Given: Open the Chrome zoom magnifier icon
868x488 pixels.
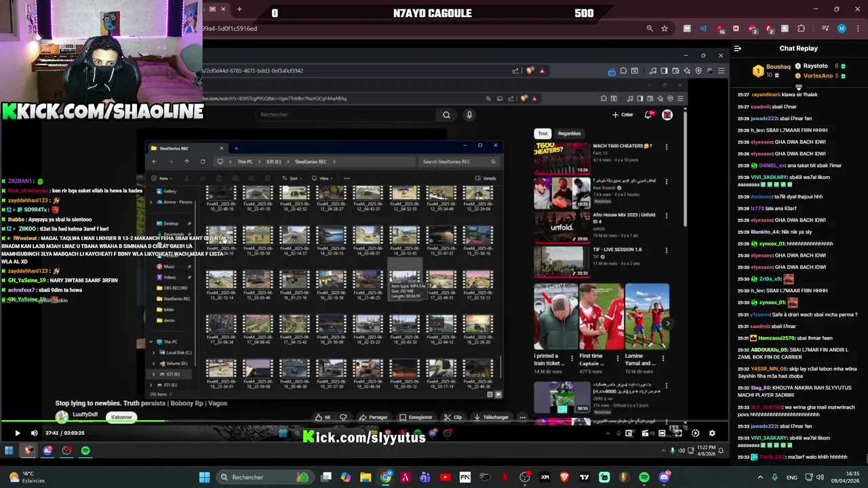Looking at the screenshot, I should pos(650,28).
